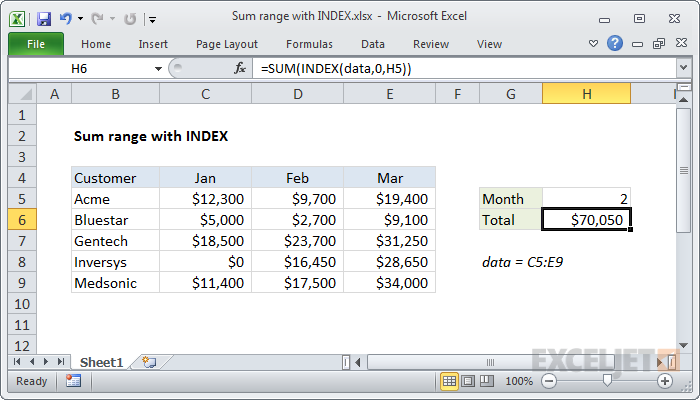
Task: Expand the formula bar
Action: [683, 68]
